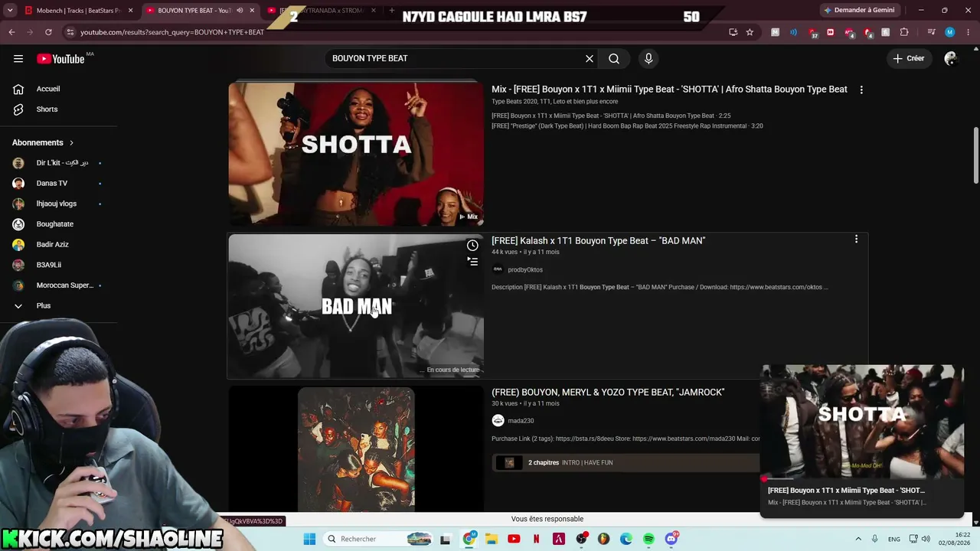Open the Kalash x 1T1 BAD MAN title

pyautogui.click(x=598, y=240)
